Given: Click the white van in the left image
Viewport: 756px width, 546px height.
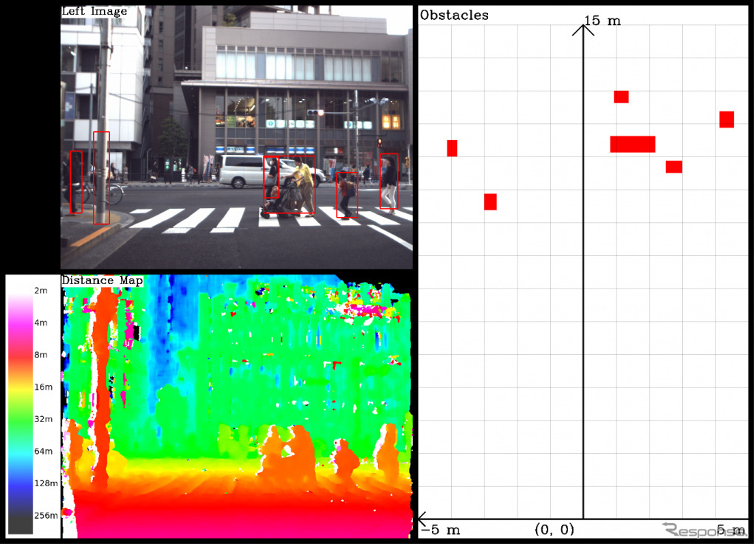Looking at the screenshot, I should point(241,171).
